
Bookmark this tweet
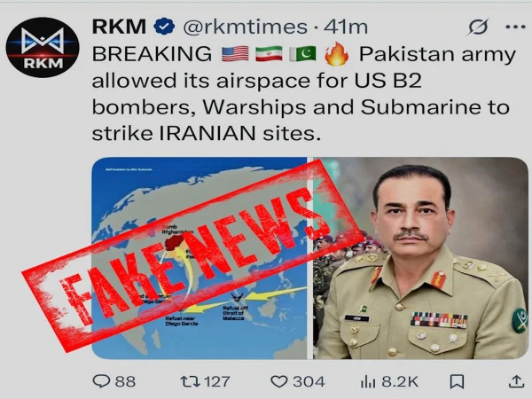point(457,381)
